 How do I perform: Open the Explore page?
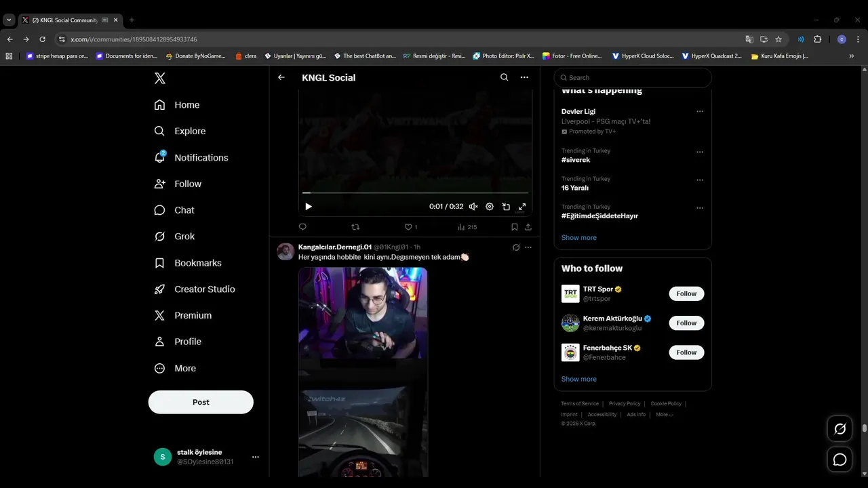180,131
